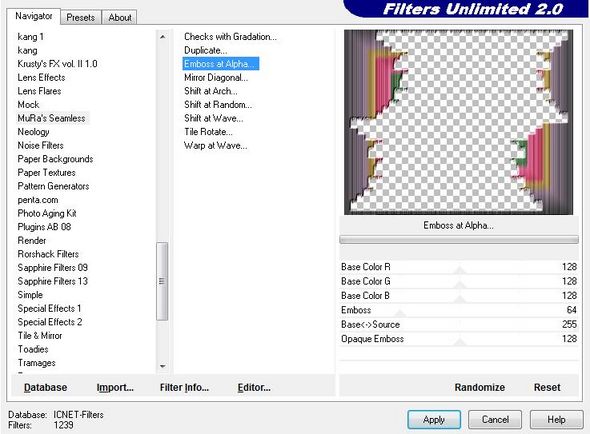
Task: Open the Database menu
Action: (46, 387)
